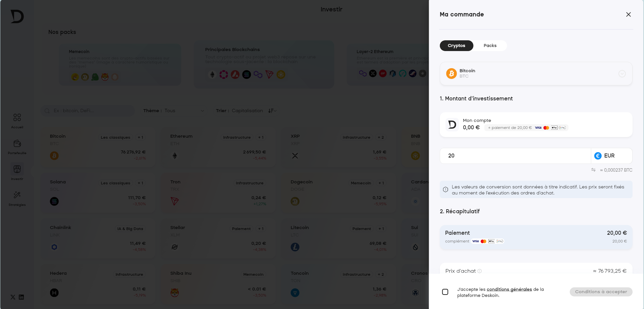Open the conditions générales link
The height and width of the screenshot is (309, 644).
coord(509,289)
